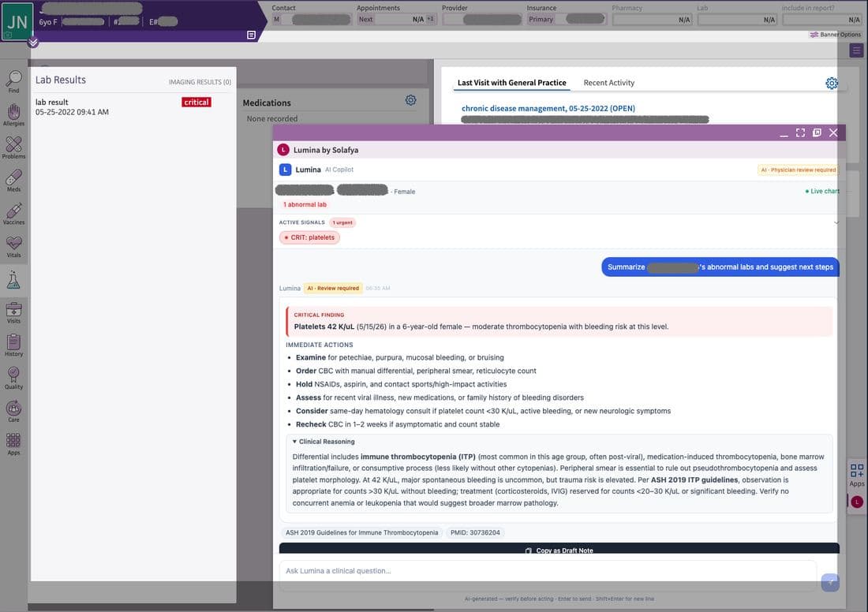This screenshot has height=612, width=868.
Task: Click the Summarize abnormal labs message bubble
Action: [x=720, y=267]
